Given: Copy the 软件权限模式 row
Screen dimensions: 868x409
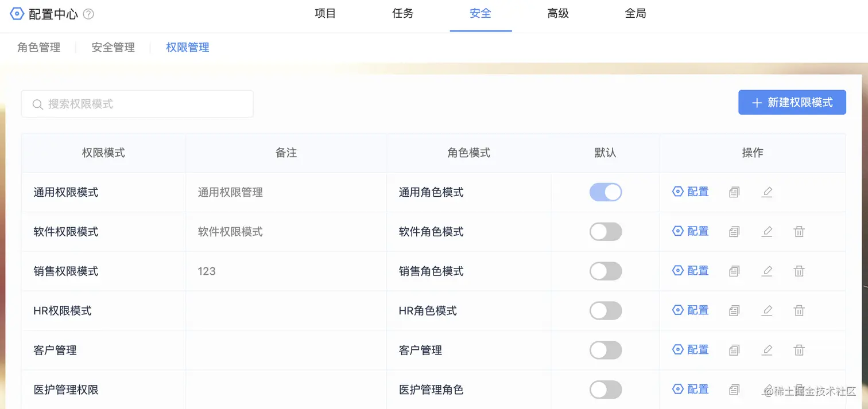Looking at the screenshot, I should [x=734, y=232].
